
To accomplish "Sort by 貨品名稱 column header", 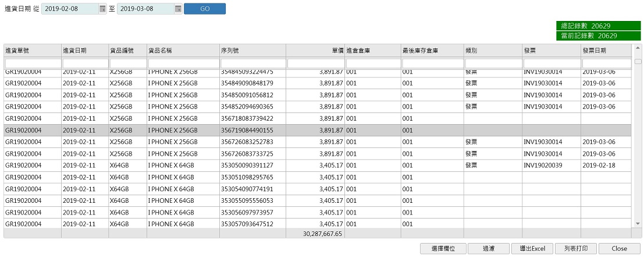I will tap(183, 51).
